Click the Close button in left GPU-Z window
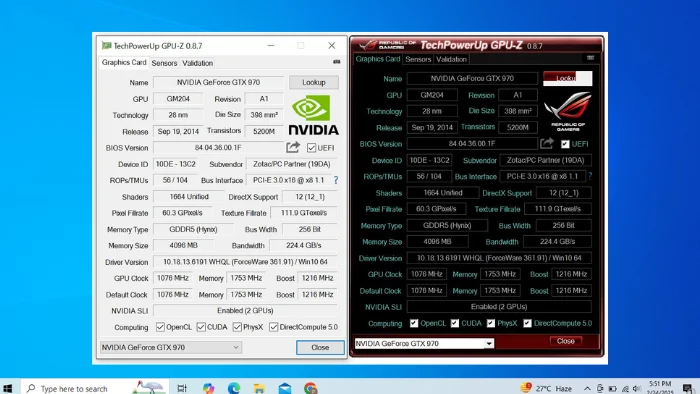Viewport: 700px width, 394px height. click(x=320, y=347)
